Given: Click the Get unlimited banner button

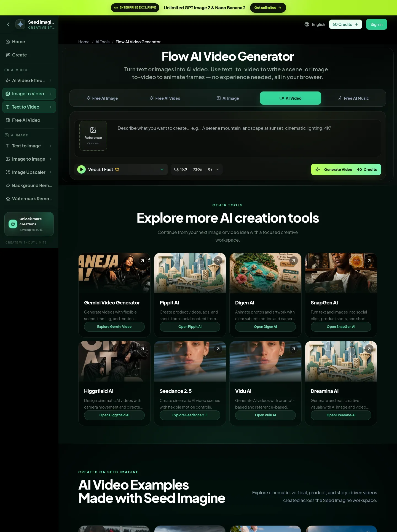Looking at the screenshot, I should 268,8.
